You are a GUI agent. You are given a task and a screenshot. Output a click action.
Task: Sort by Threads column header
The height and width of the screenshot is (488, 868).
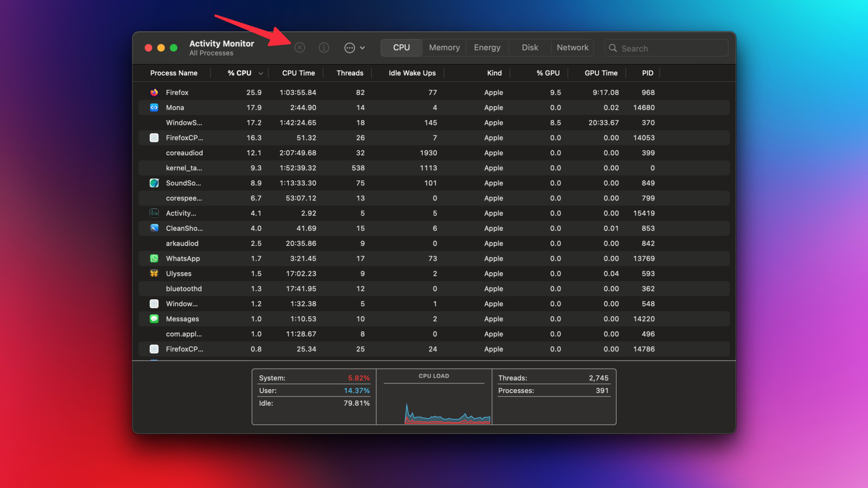(x=350, y=73)
